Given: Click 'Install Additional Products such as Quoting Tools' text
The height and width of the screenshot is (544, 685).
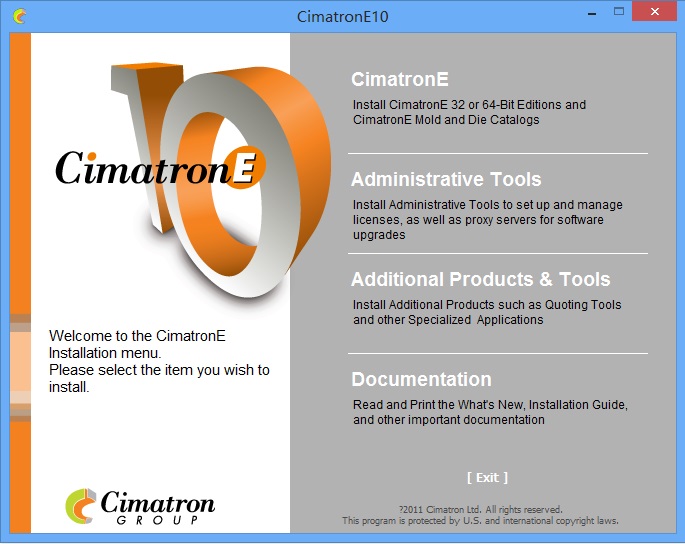Looking at the screenshot, I should (x=487, y=312).
